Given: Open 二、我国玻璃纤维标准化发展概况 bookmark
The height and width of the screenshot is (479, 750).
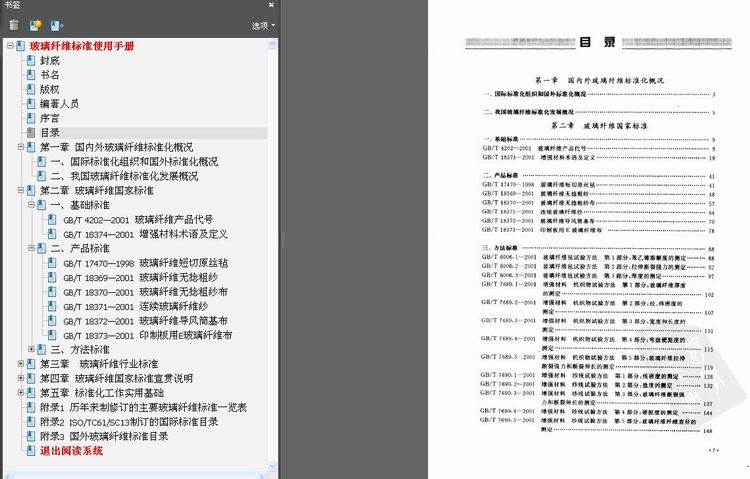Looking at the screenshot, I should point(124,176).
